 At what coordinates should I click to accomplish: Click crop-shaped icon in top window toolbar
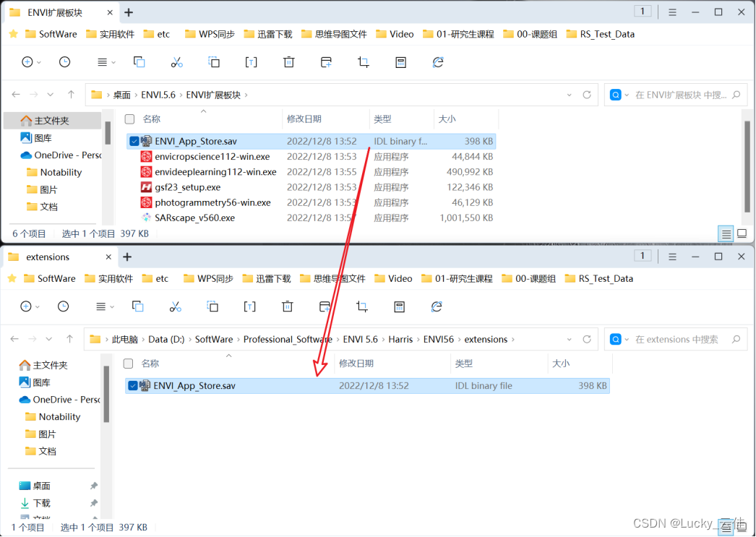coord(364,62)
